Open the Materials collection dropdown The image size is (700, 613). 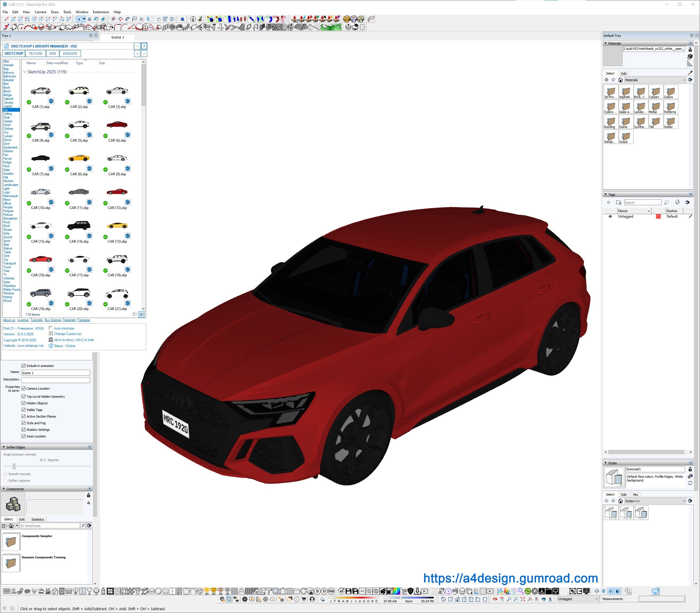point(684,80)
